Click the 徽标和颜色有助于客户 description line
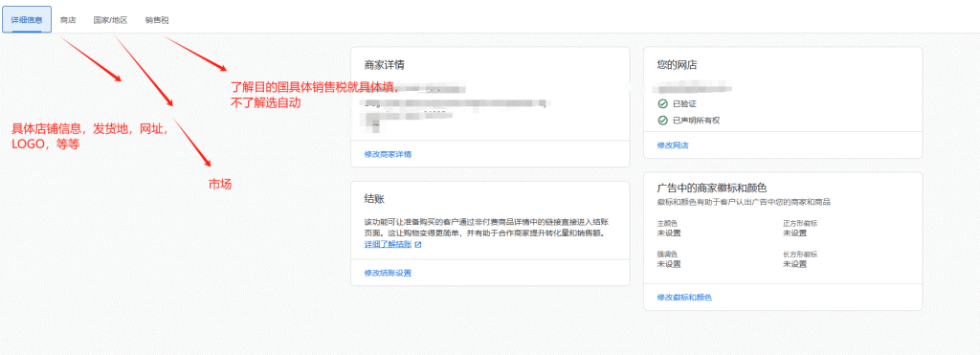The height and width of the screenshot is (355, 980). click(744, 203)
